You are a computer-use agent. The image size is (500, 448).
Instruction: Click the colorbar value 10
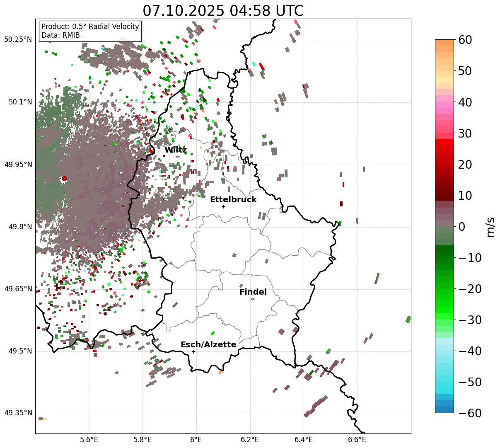point(466,195)
